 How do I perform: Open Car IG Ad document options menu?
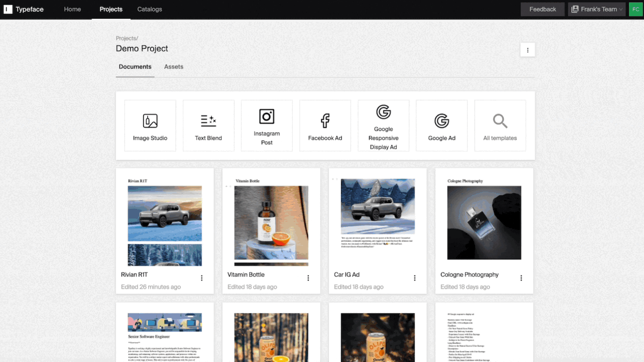click(415, 278)
